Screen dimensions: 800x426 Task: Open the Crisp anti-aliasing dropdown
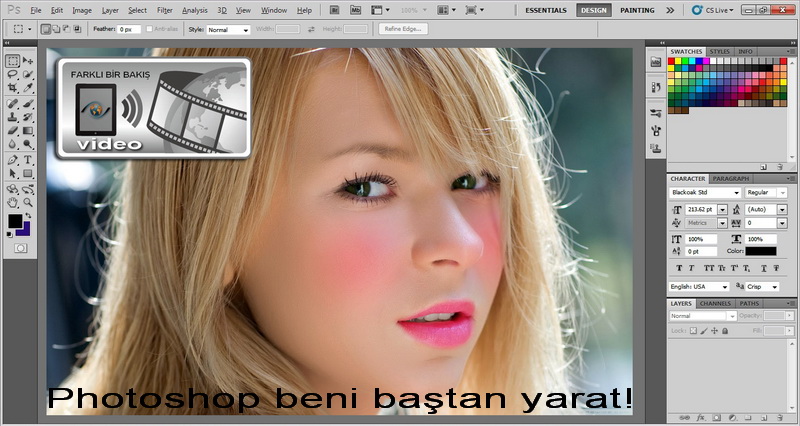tap(763, 287)
